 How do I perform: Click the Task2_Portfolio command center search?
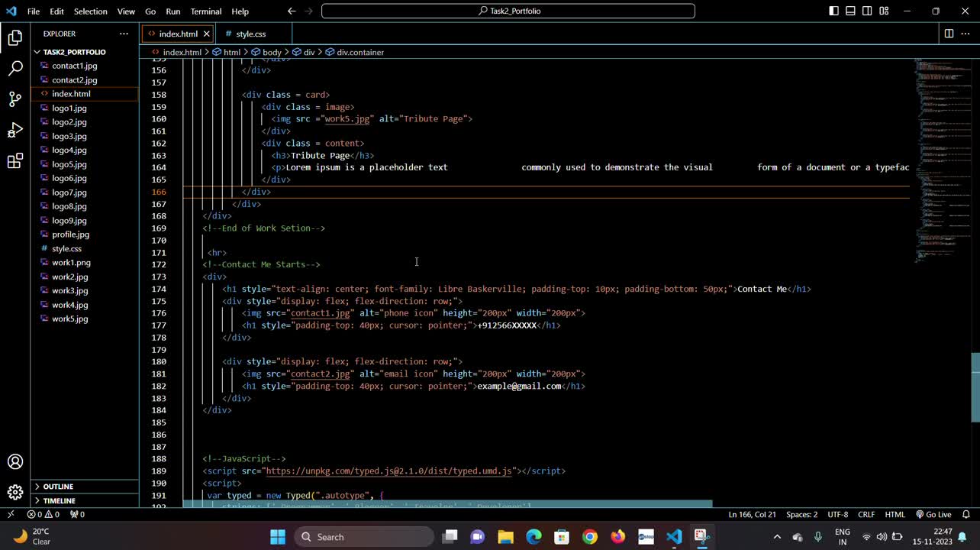(x=508, y=11)
